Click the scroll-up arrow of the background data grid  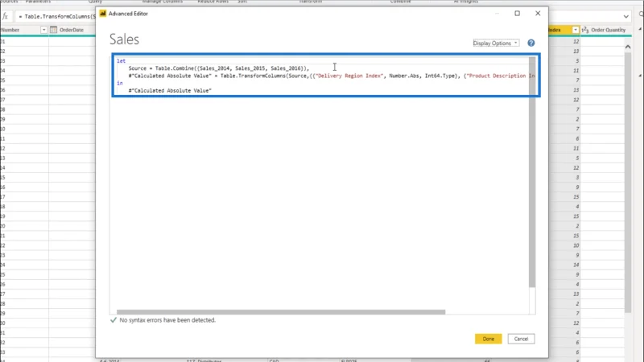click(628, 47)
